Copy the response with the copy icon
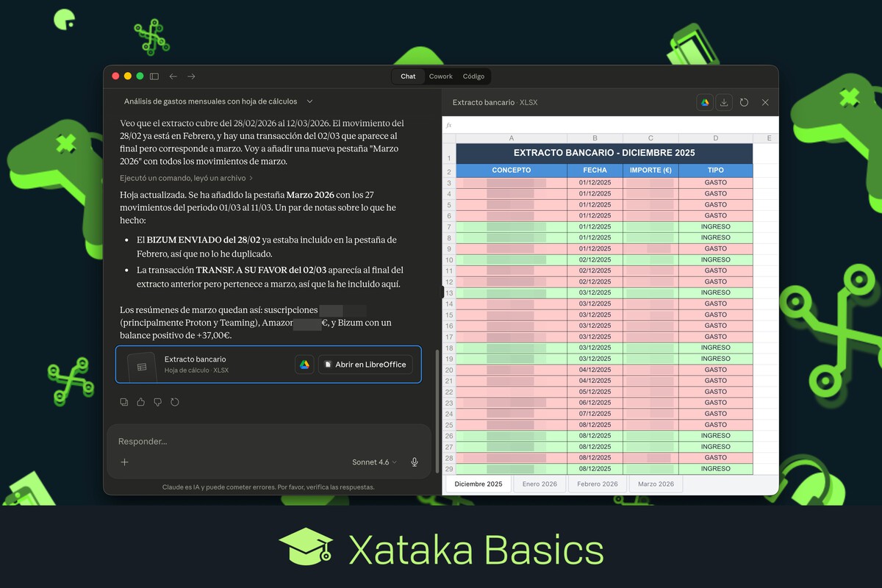The width and height of the screenshot is (882, 588). (x=123, y=402)
